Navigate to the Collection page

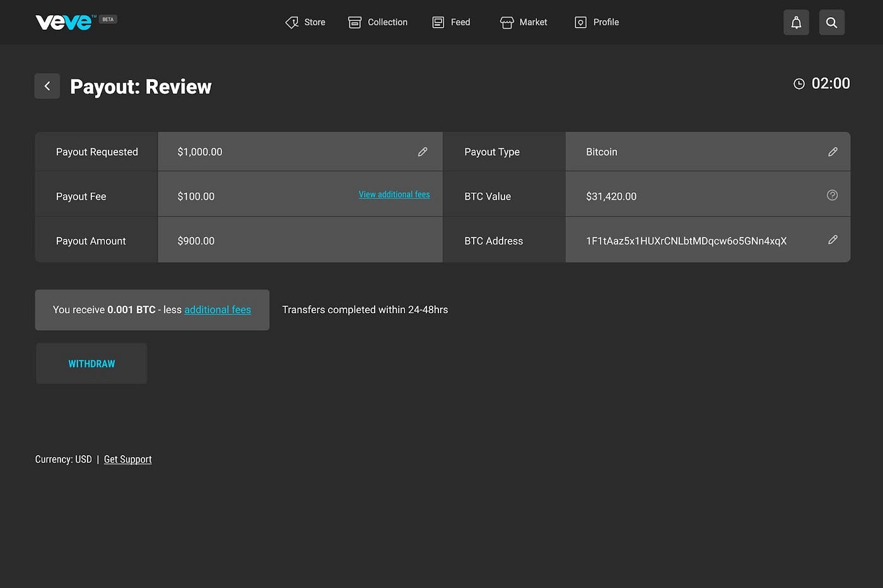coord(378,22)
